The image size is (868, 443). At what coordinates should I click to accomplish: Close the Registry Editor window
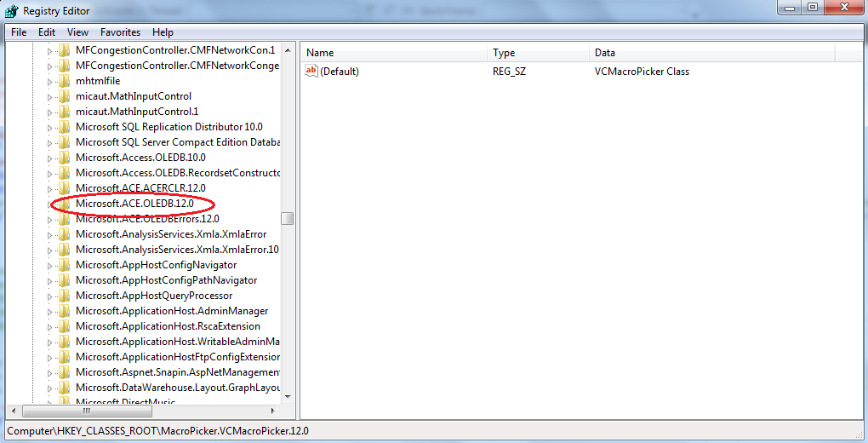[x=844, y=8]
